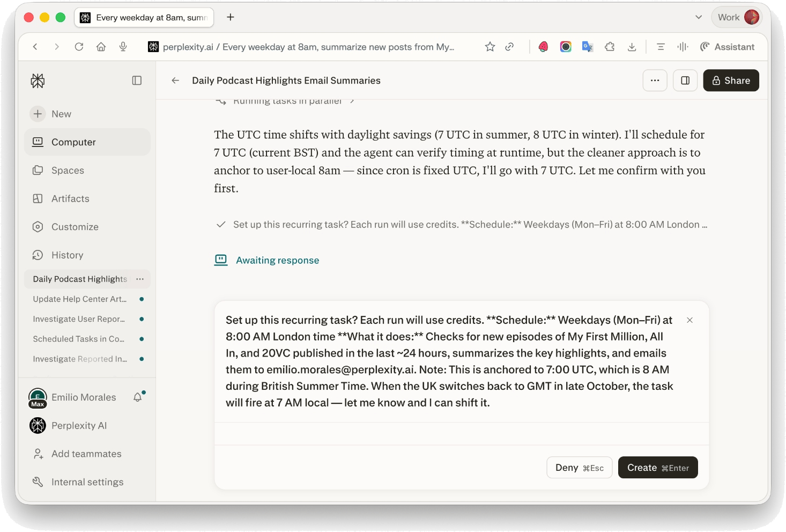Image resolution: width=786 pixels, height=532 pixels.
Task: Click the Perplexity site favicon in address bar
Action: (153, 47)
